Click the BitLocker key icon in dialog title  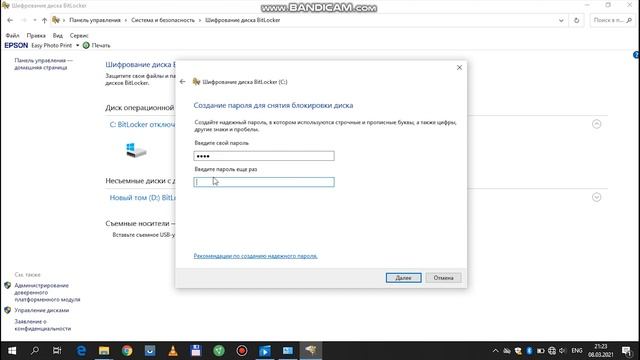196,82
